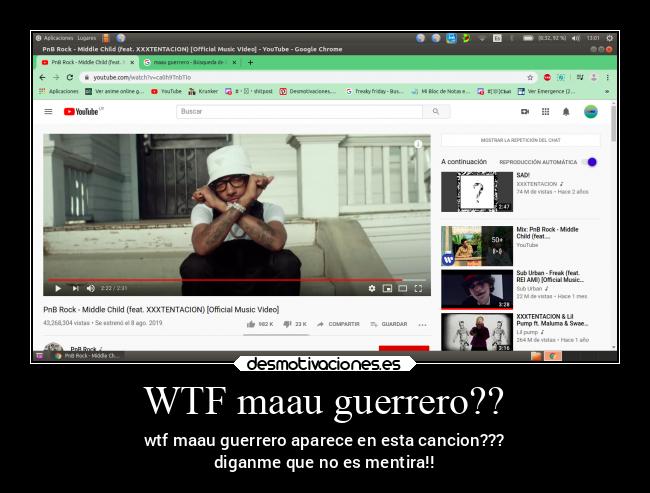Viewport: 650px width, 493px height.
Task: Click the video info card icon
Action: pyautogui.click(x=418, y=144)
